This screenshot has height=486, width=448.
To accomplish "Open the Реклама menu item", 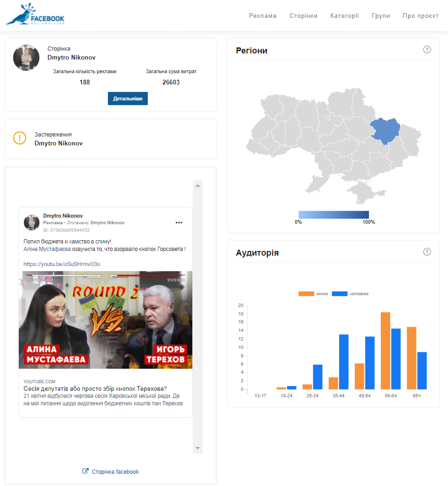I will (x=263, y=15).
